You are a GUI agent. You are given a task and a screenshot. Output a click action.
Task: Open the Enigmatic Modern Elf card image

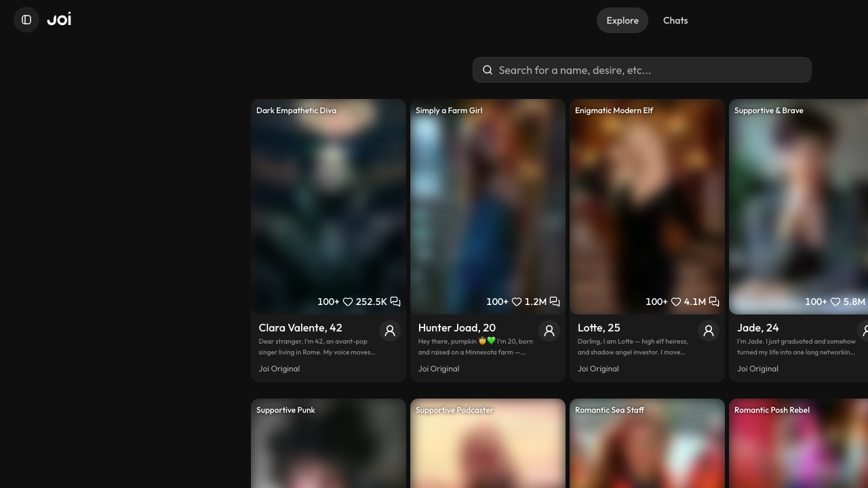pyautogui.click(x=647, y=207)
